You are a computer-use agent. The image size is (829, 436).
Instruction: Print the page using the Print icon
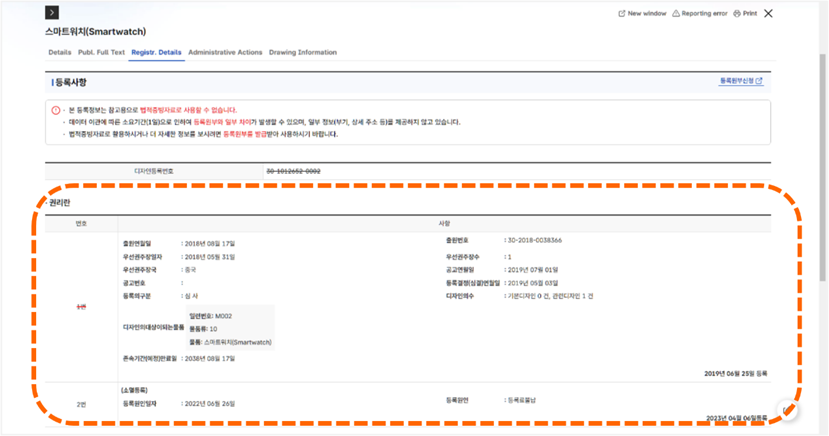click(x=738, y=14)
